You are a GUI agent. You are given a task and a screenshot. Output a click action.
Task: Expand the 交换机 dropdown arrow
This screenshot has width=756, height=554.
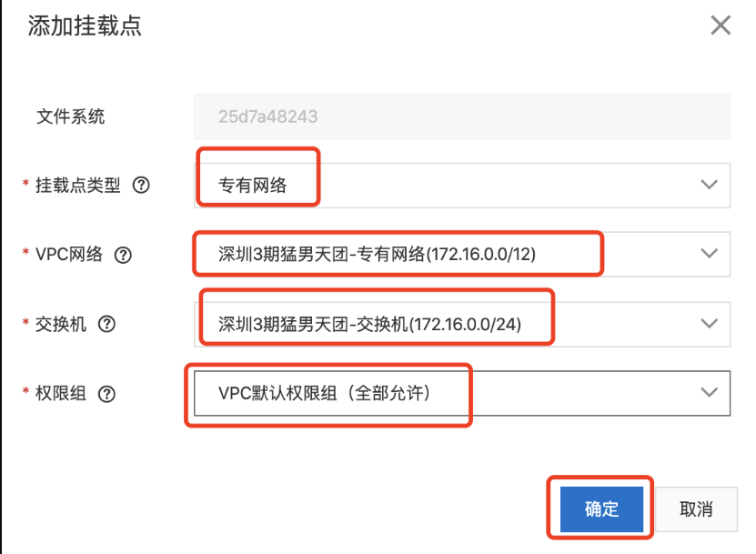point(709,324)
